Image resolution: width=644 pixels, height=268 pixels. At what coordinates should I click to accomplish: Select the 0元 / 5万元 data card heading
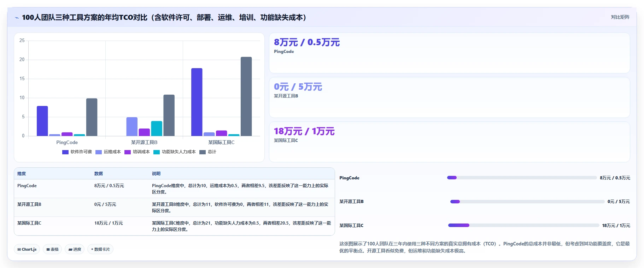point(298,87)
